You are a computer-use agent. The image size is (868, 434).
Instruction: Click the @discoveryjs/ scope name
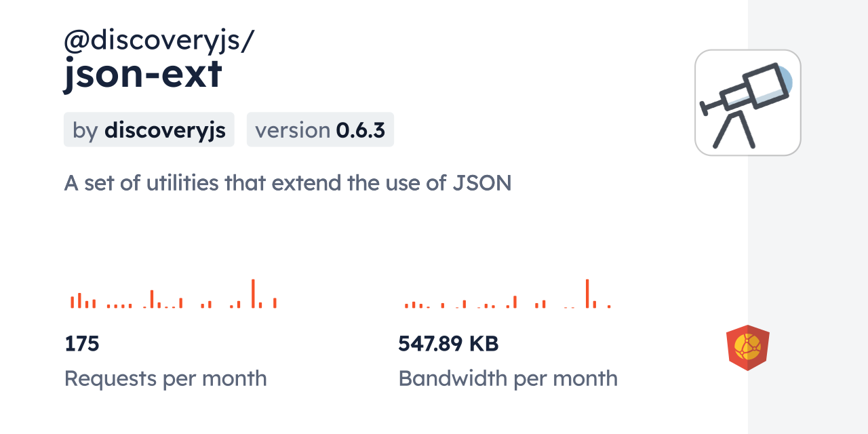[x=159, y=41]
